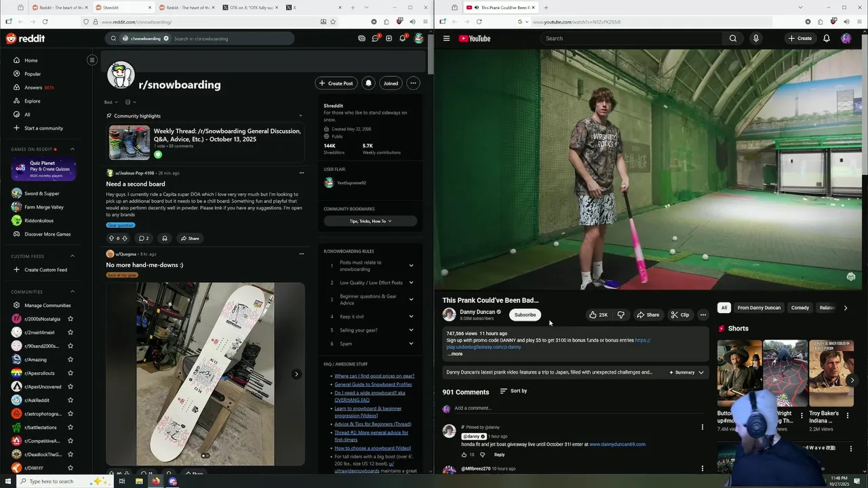Downvote the Need a second board post

point(124,239)
